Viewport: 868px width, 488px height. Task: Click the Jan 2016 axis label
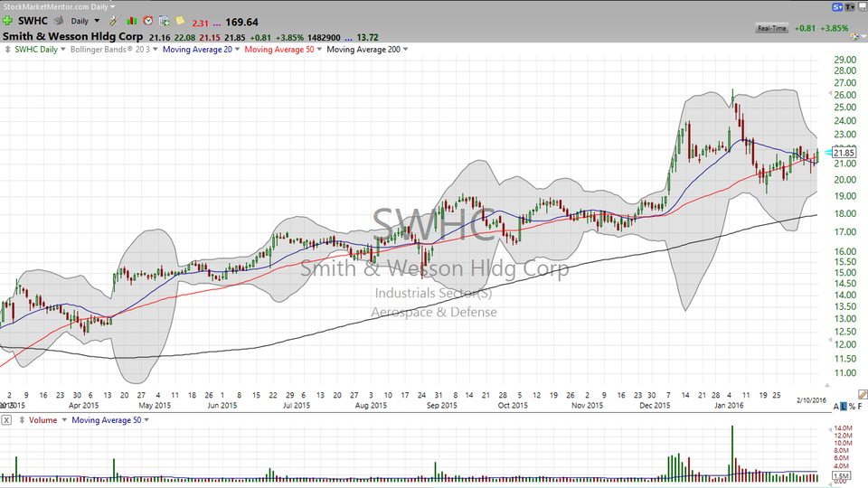point(729,406)
